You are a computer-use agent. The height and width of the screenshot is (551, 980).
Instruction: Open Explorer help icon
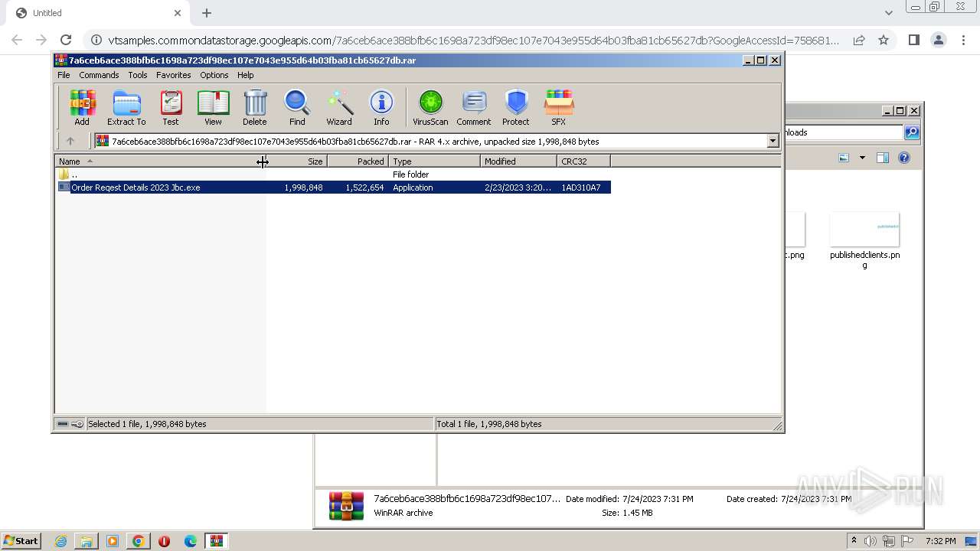[904, 158]
